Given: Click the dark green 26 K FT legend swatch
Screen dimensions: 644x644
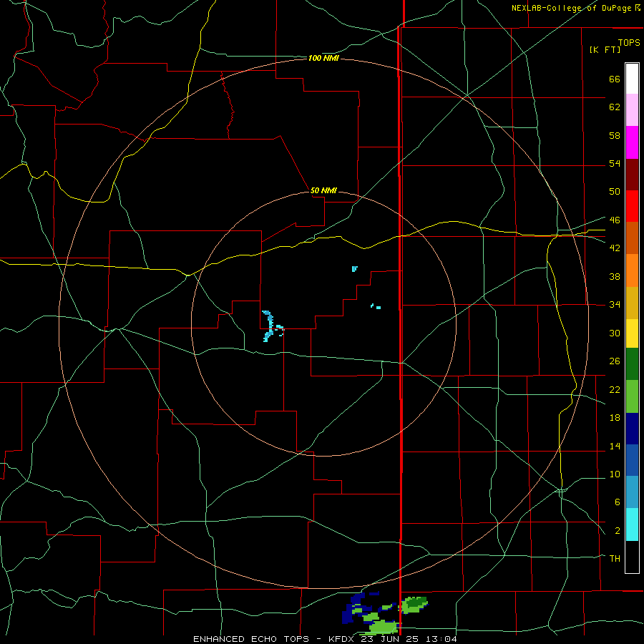Looking at the screenshot, I should [x=632, y=364].
